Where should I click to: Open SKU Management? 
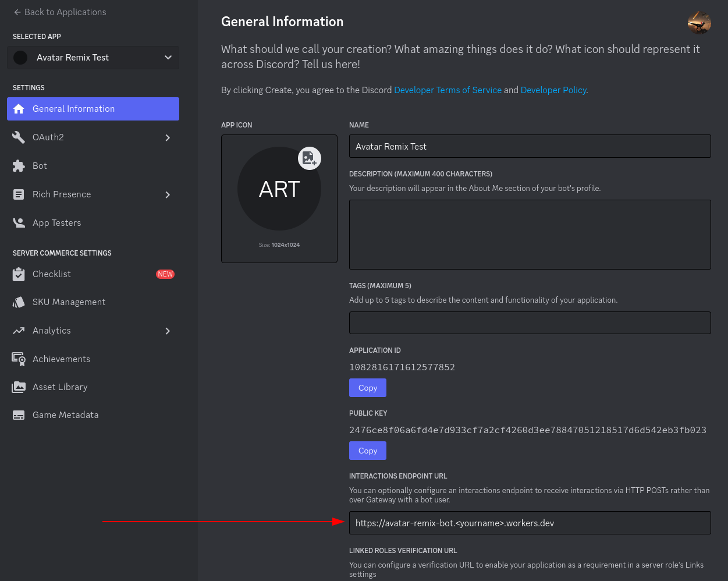pos(93,302)
